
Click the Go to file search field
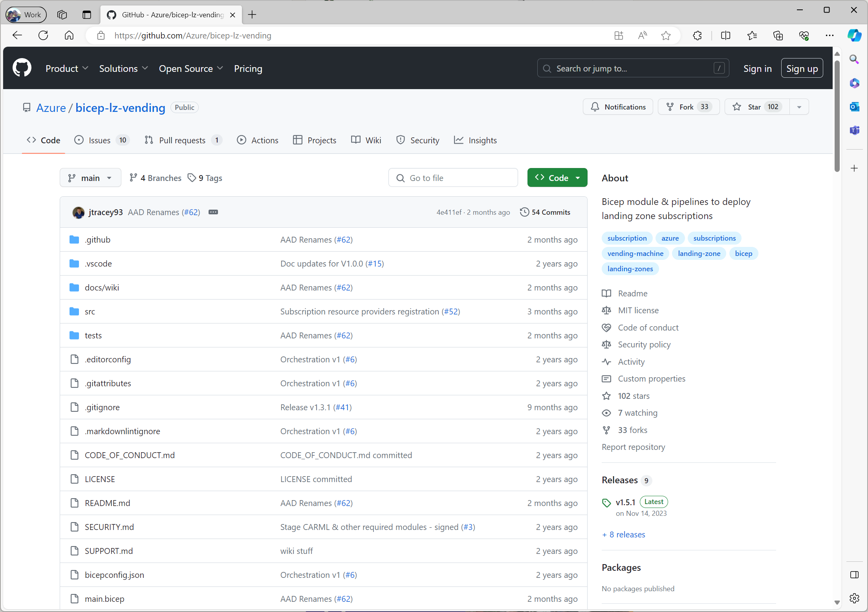pos(453,178)
